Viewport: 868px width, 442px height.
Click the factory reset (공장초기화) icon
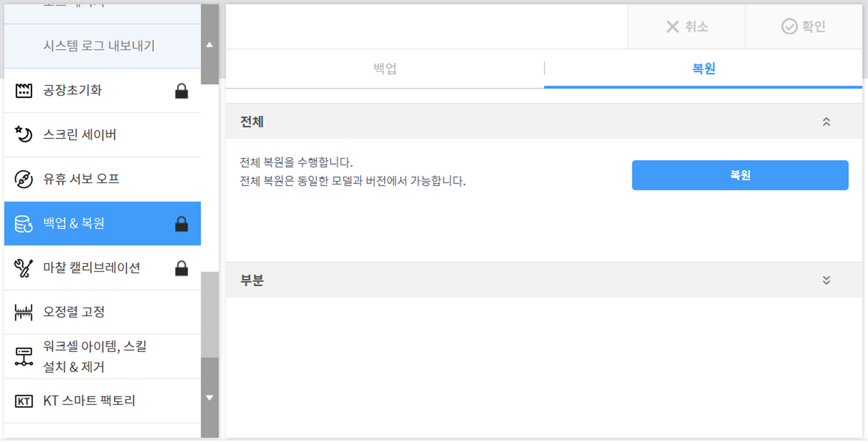tap(24, 91)
